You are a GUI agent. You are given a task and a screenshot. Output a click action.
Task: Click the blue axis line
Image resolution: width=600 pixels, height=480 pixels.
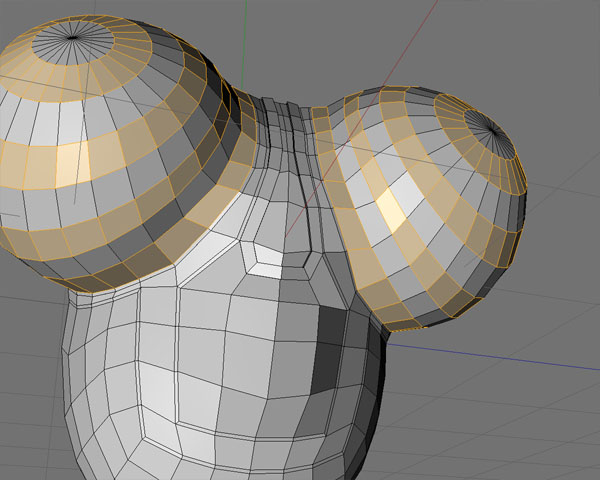point(493,357)
